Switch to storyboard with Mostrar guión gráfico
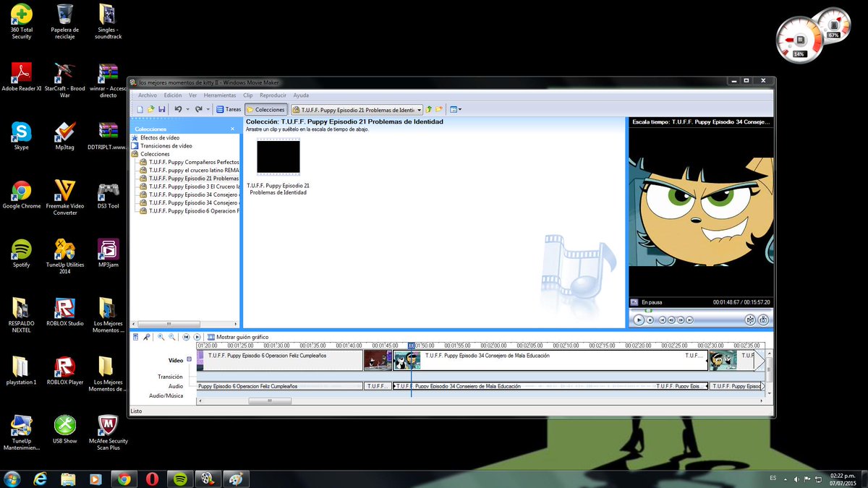868x488 pixels. click(x=238, y=337)
